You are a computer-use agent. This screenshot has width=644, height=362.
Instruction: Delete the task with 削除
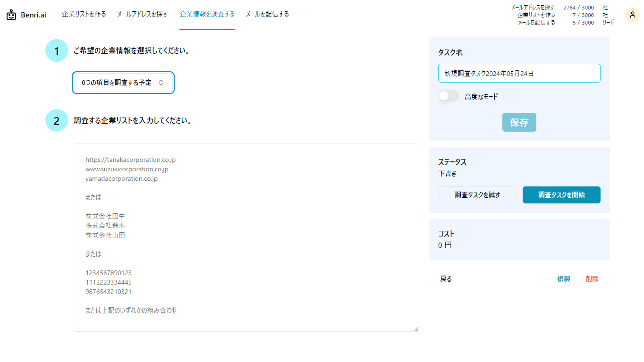(x=592, y=279)
